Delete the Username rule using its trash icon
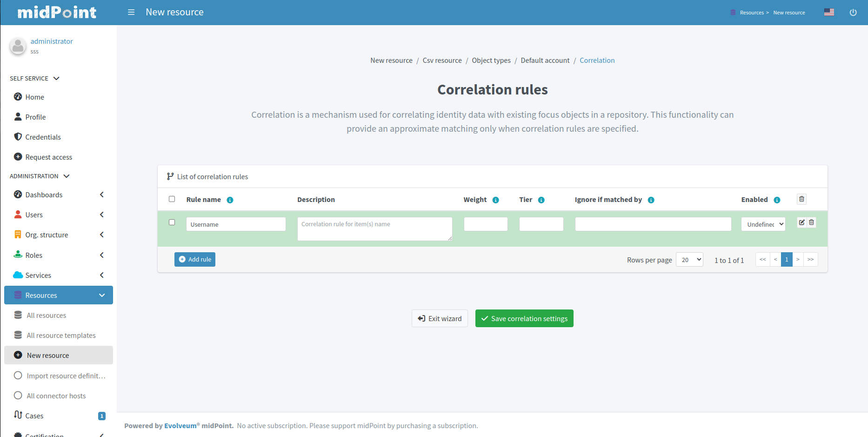This screenshot has width=868, height=437. coord(811,222)
